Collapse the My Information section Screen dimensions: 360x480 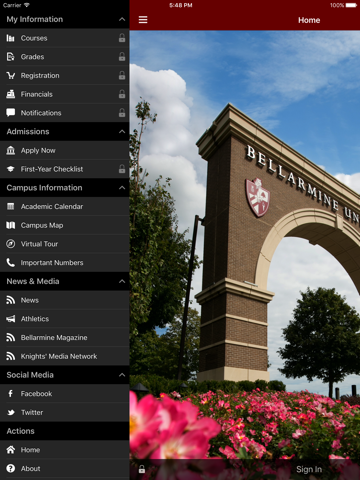tap(122, 19)
